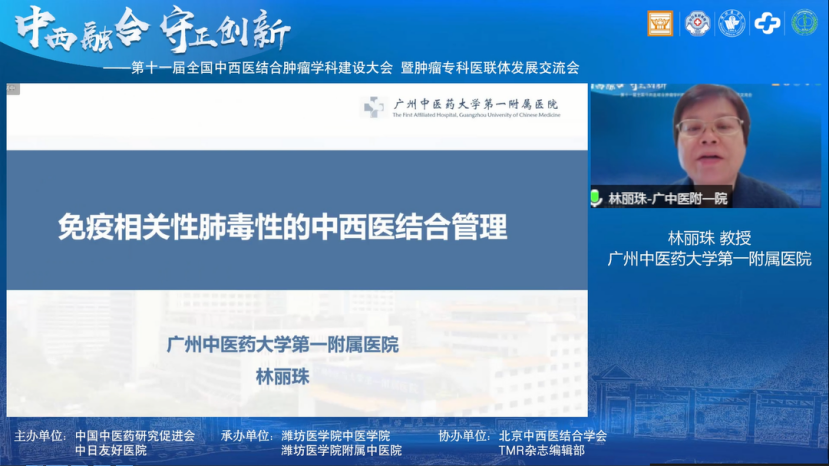Viewport: 830px width, 467px height.
Task: Click the presenter name 林丽珠 on the slide
Action: point(285,376)
